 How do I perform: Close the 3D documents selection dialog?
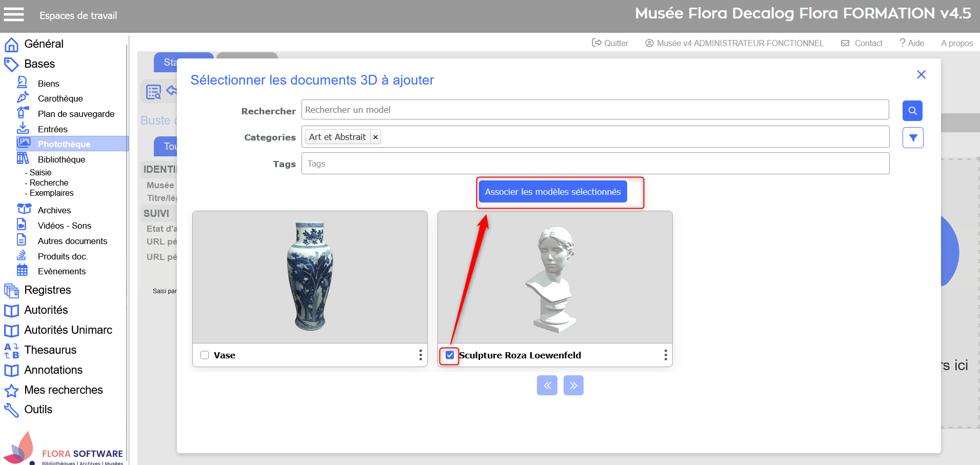coord(921,75)
